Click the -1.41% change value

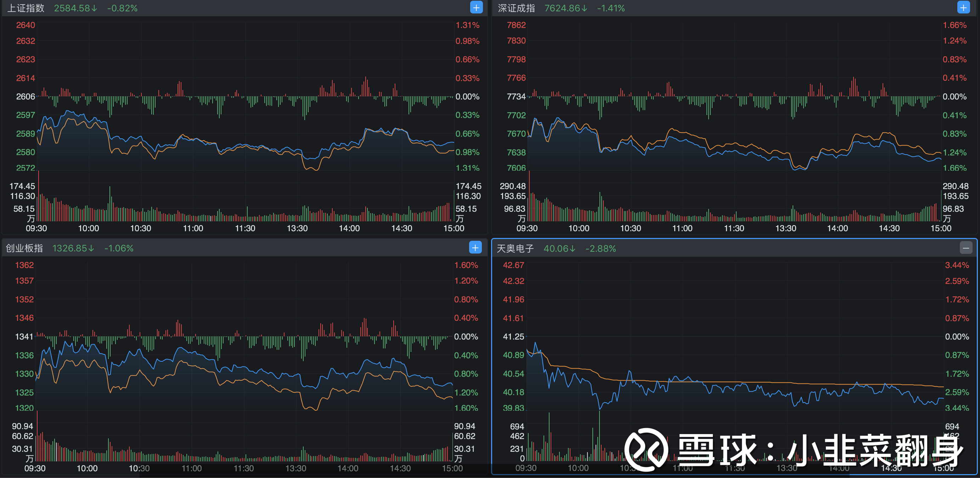[611, 8]
